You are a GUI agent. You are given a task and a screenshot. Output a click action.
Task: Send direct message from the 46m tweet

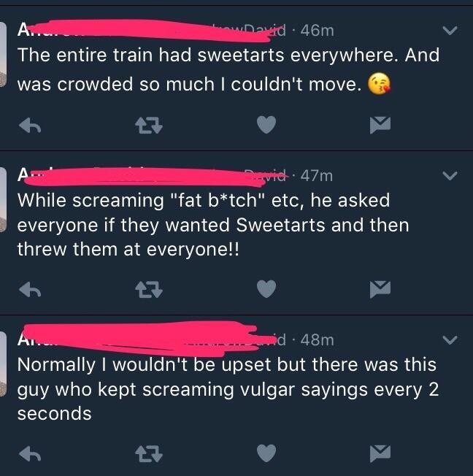click(380, 126)
